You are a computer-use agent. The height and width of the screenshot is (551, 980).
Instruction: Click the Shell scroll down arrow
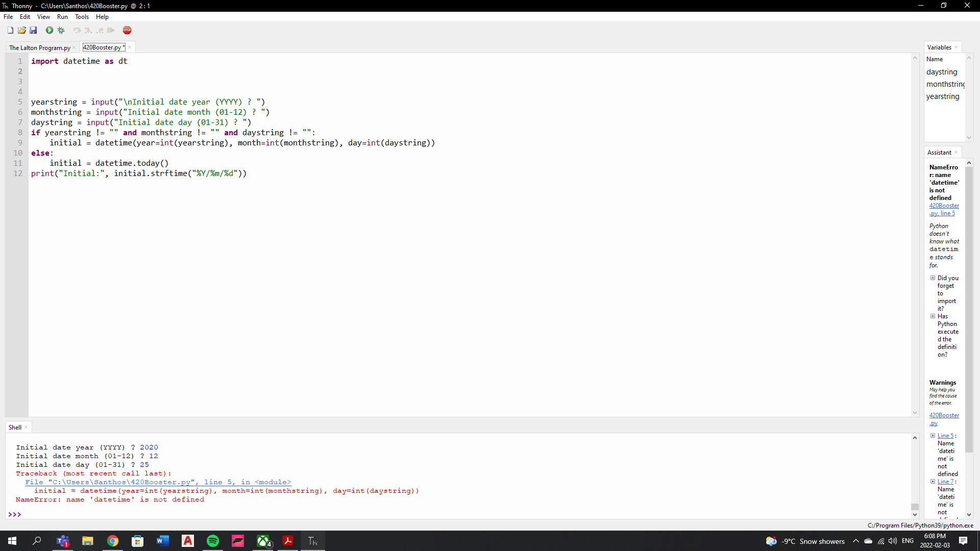915,515
